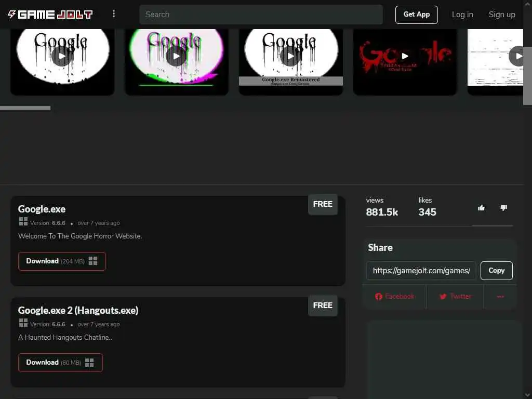Open the three-dot menu beside the logo

click(x=114, y=14)
